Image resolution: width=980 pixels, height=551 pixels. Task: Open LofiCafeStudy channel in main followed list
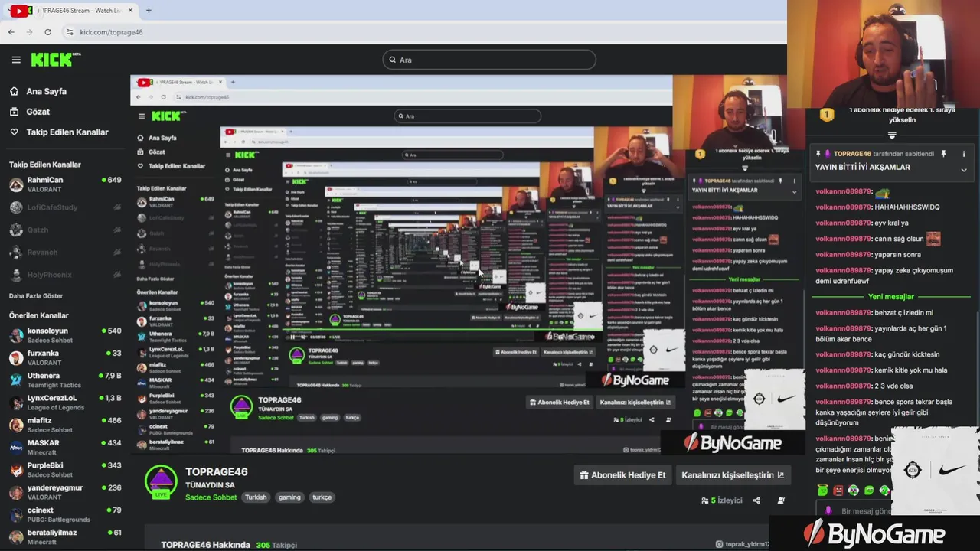click(65, 207)
